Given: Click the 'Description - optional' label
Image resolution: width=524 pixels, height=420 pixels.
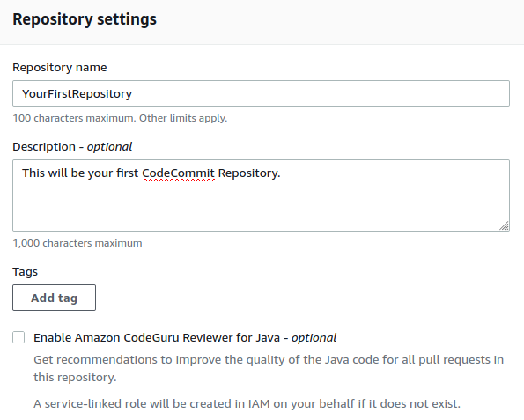Looking at the screenshot, I should (72, 147).
